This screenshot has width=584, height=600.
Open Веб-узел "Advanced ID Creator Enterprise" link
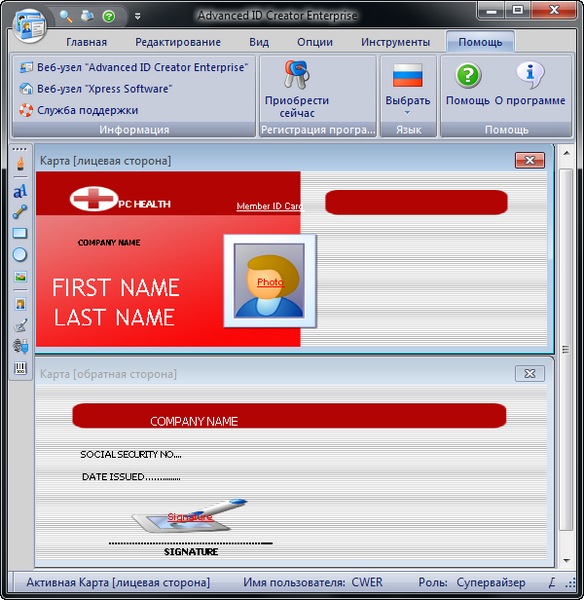(142, 67)
